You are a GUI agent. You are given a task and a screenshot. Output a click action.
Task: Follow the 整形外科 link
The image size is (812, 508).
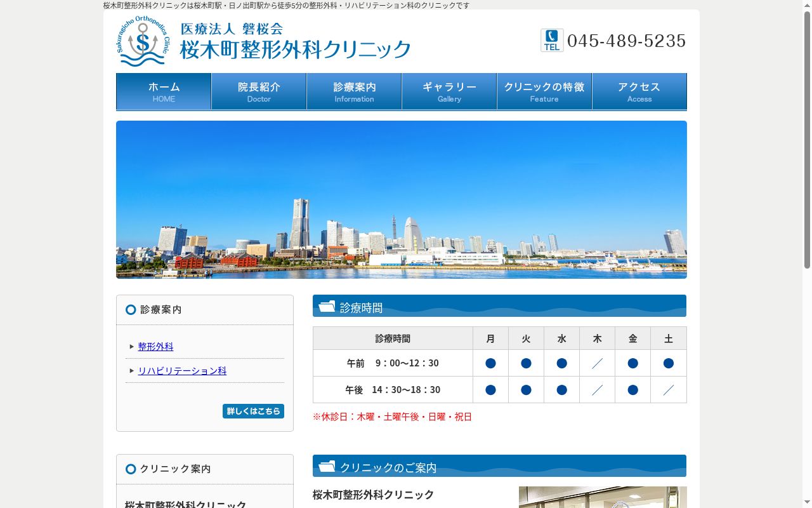point(155,347)
